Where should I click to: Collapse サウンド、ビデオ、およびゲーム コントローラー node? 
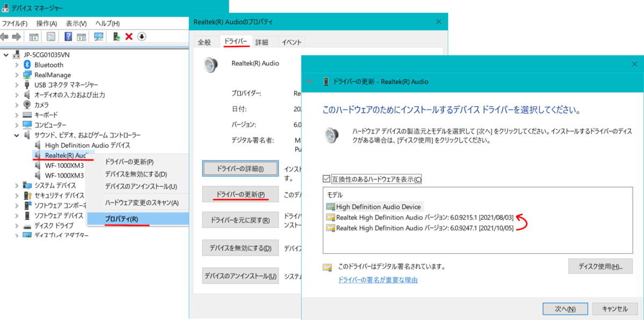click(17, 135)
